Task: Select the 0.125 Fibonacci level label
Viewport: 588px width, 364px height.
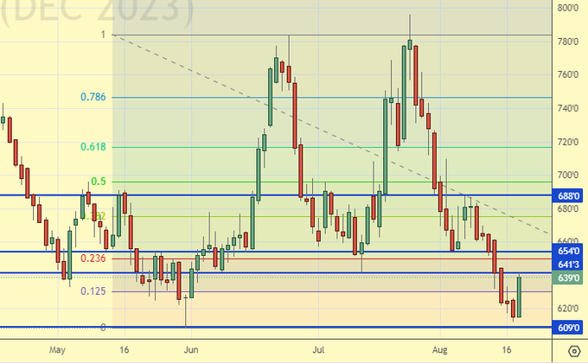Action: tap(93, 291)
